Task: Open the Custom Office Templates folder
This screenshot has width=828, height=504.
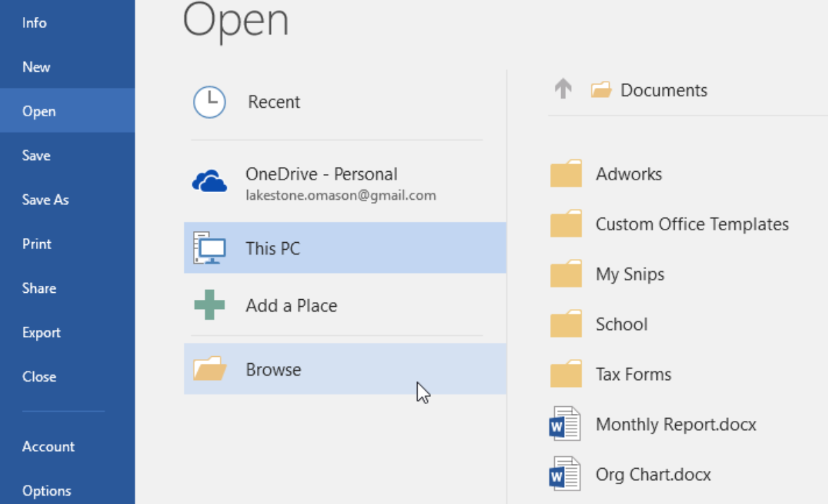Action: point(691,225)
